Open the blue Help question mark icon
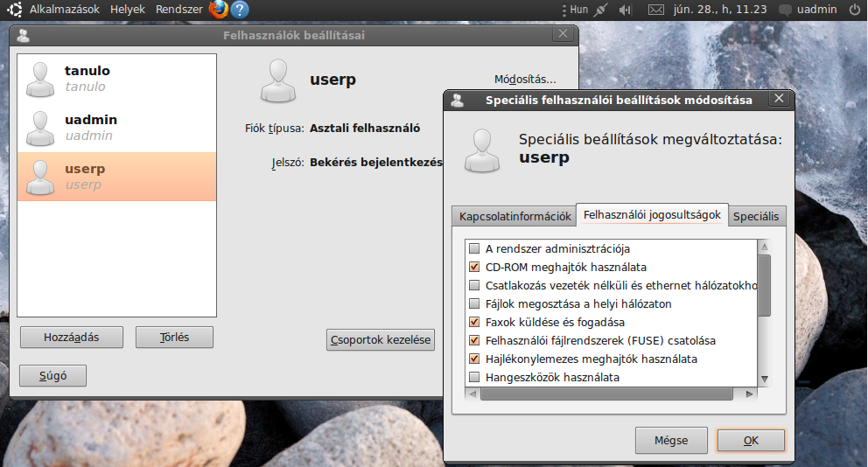Viewport: 868px width, 467px height. [x=240, y=10]
